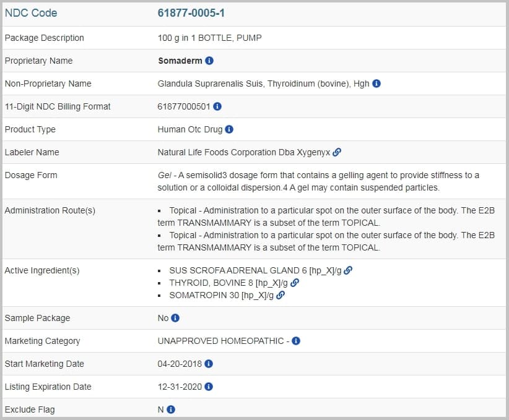
Task: Click the Non-Proprietary Name label
Action: 48,84
